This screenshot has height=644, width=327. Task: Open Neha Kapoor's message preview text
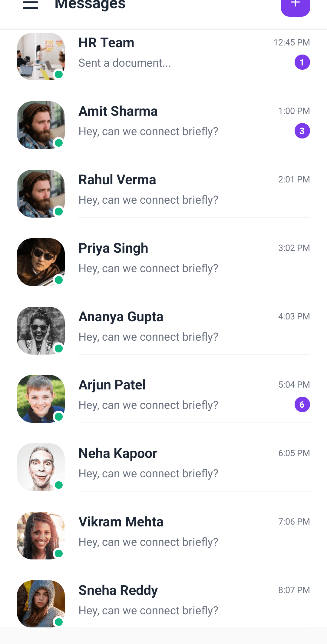(148, 474)
